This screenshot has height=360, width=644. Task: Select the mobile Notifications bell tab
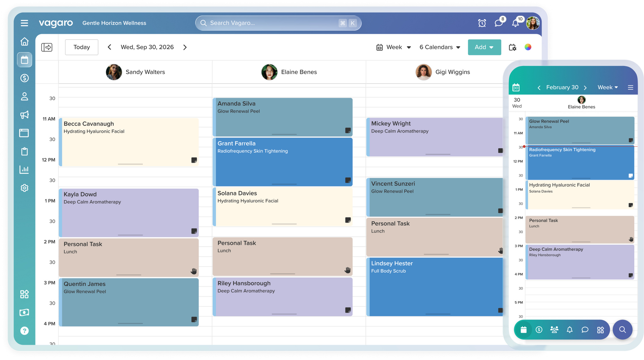pyautogui.click(x=569, y=330)
